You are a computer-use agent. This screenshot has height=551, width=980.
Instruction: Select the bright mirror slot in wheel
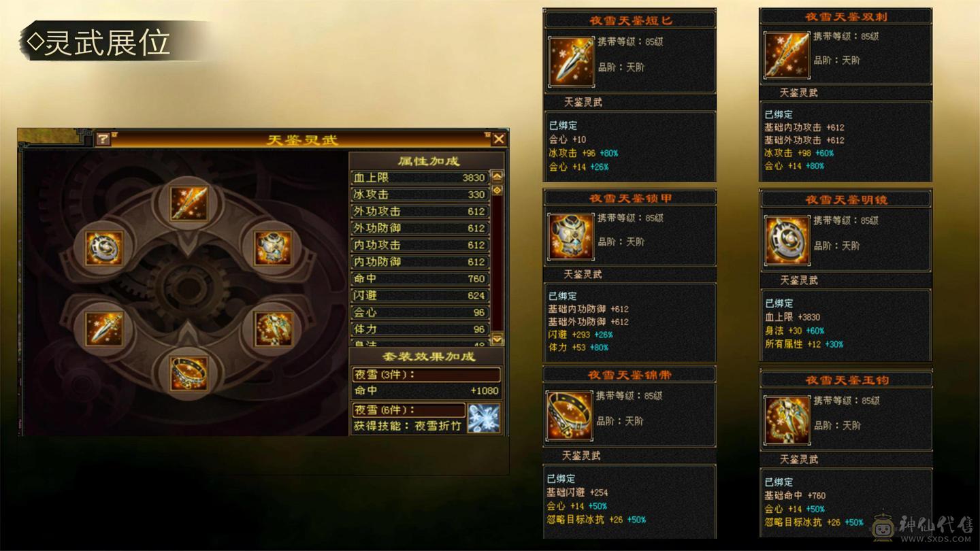104,248
